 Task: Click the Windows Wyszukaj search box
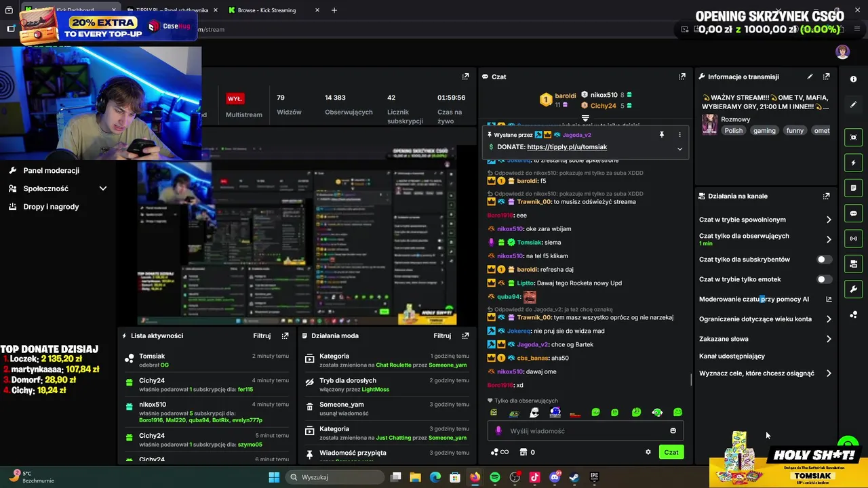coord(334,477)
